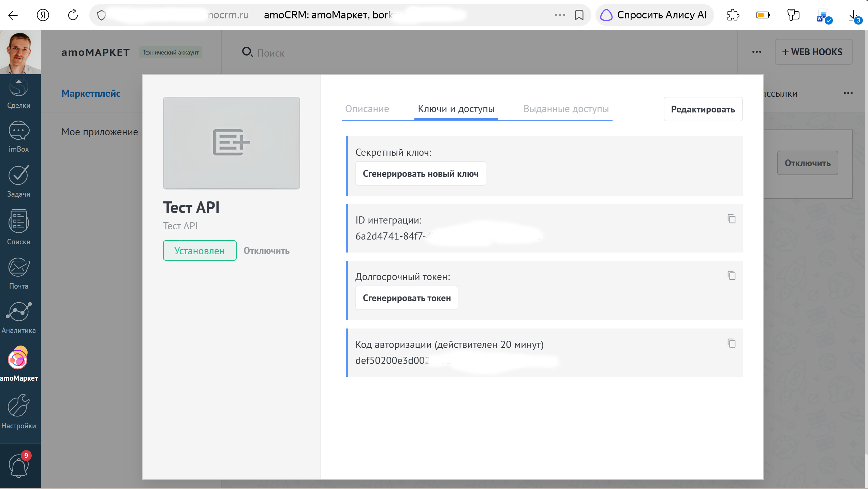Bookmark this page
This screenshot has width=868, height=489.
pos(579,15)
